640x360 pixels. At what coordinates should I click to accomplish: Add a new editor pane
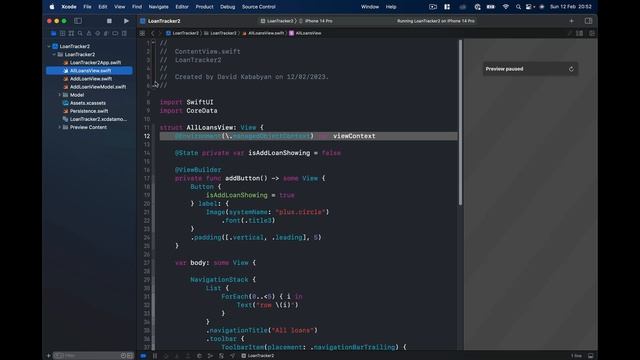point(591,33)
